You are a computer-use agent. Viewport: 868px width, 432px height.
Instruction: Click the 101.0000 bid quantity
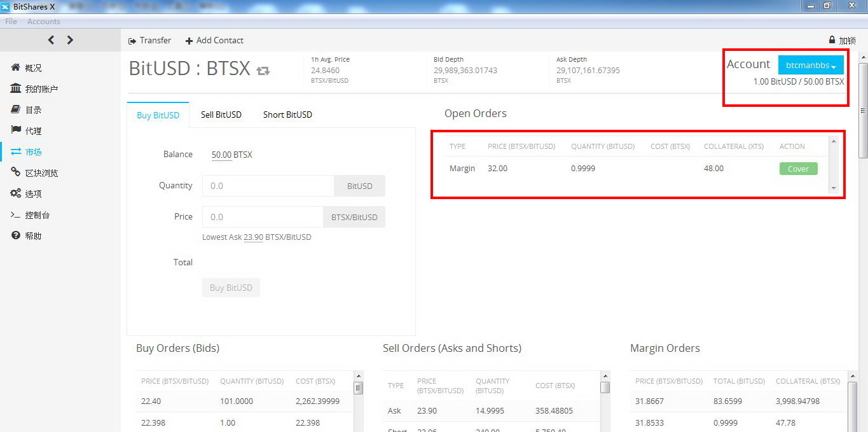[237, 401]
